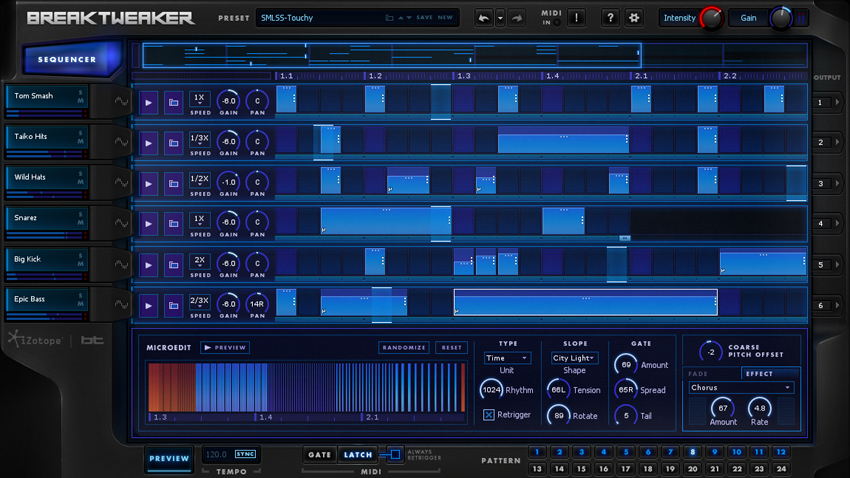Open waveform editor for Taiko Hits
Image resolution: width=850 pixels, height=478 pixels.
coord(121,142)
